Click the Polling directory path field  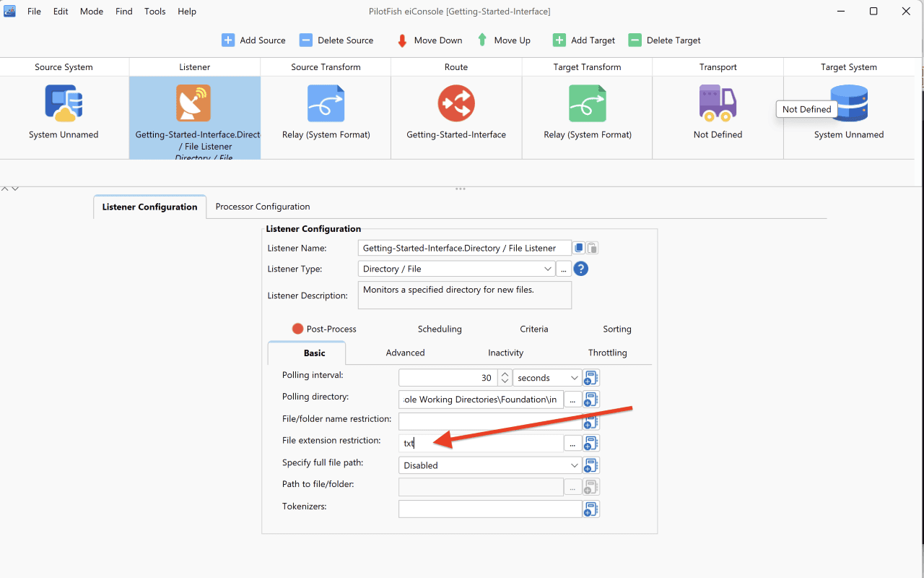[481, 400]
